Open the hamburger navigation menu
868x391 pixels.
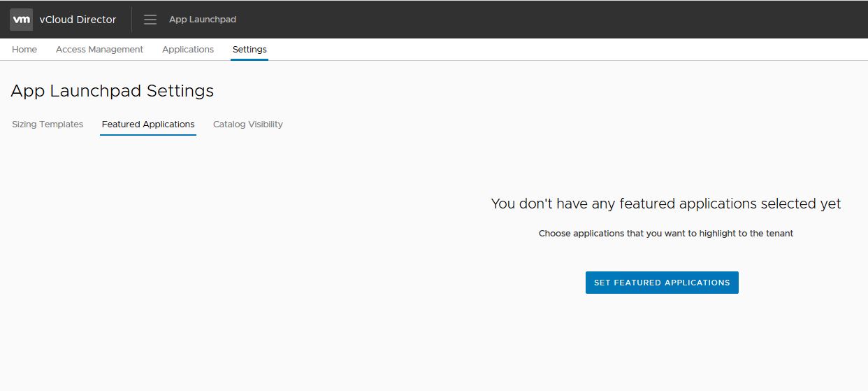150,20
